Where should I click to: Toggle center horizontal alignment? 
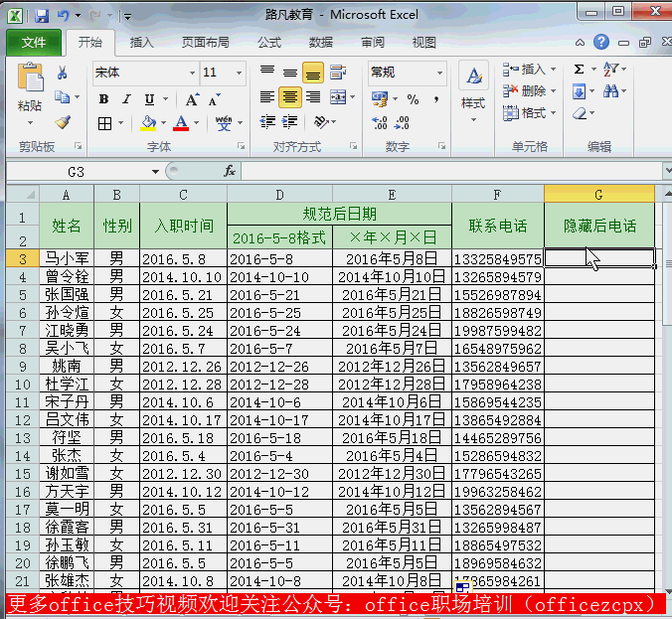pyautogui.click(x=289, y=97)
